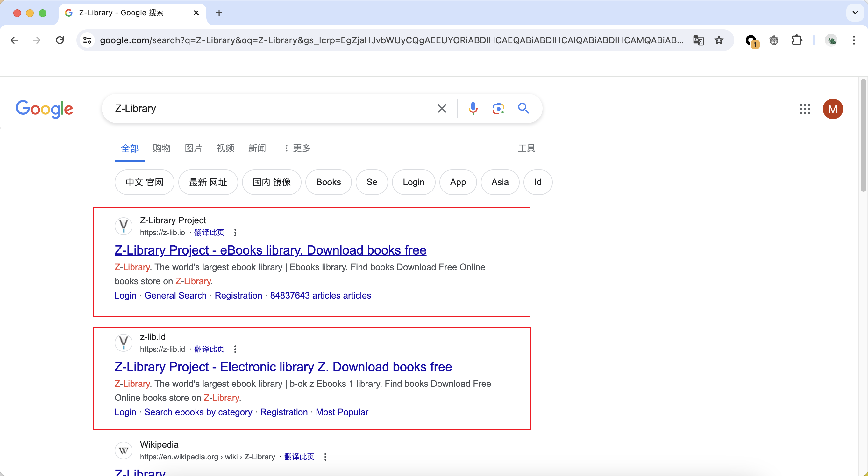This screenshot has height=476, width=868.
Task: Open Google Lens image search
Action: 498,108
